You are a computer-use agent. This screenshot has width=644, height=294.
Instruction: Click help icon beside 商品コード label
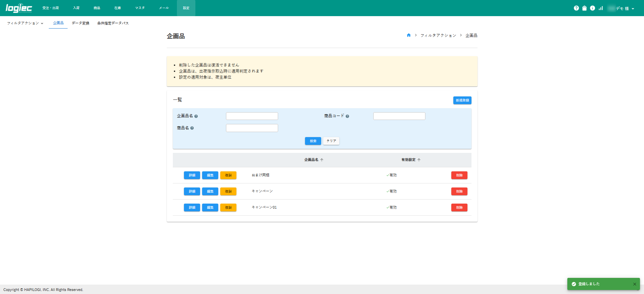[x=347, y=116]
